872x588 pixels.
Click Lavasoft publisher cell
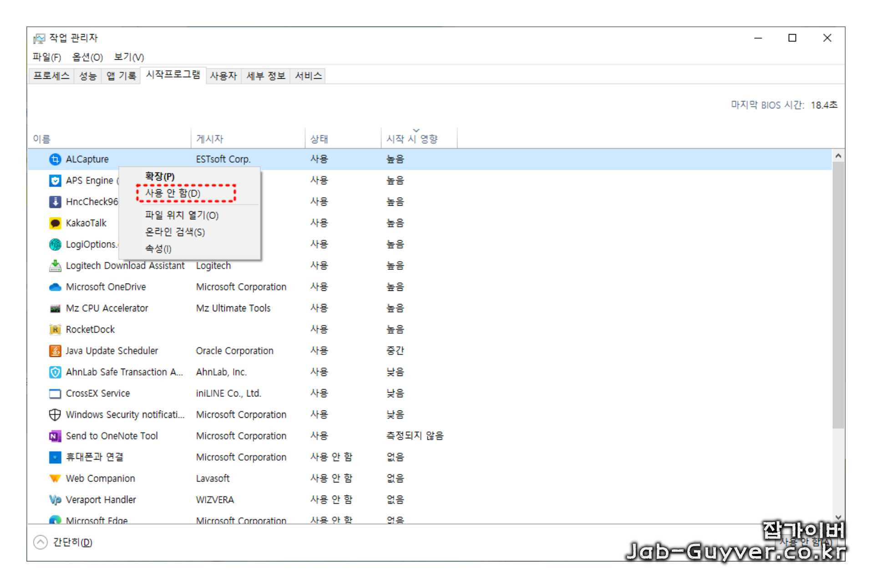213,479
